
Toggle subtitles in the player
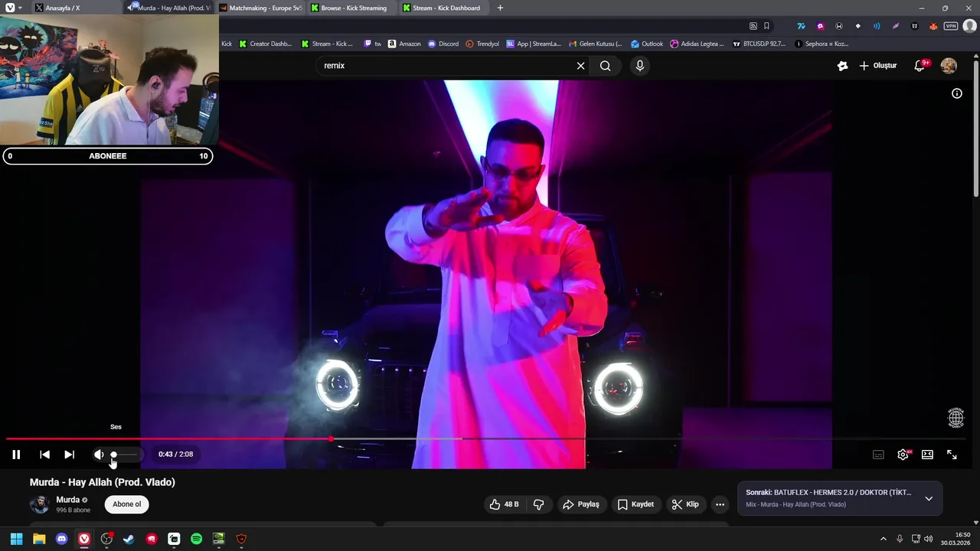click(x=878, y=455)
